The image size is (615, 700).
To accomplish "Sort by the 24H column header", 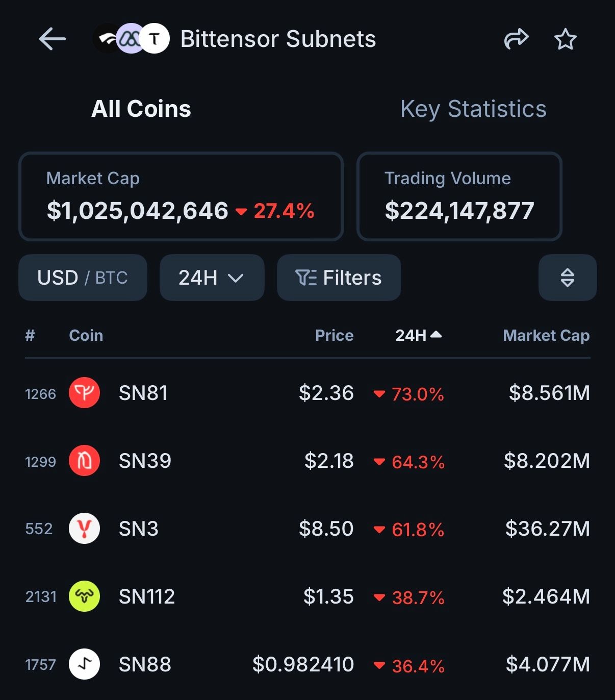I will pos(418,335).
